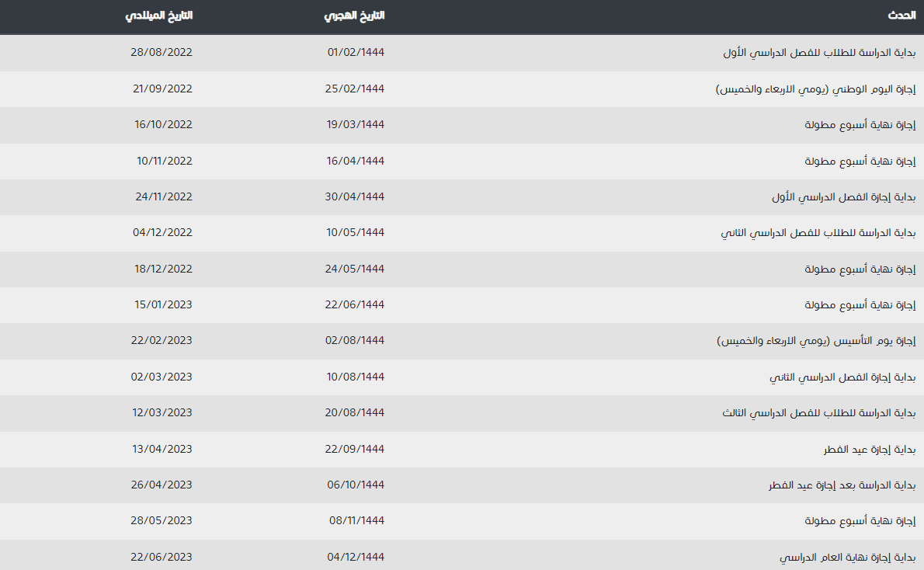
Task: Click the بداية إجازة عيد الفطر event
Action: [870, 450]
